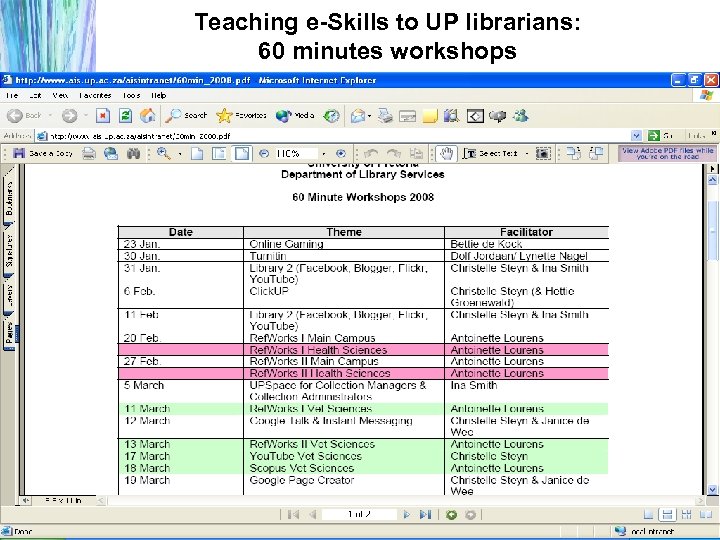Click the IE Home icon
Screen dimensions: 720x540
pos(147,116)
